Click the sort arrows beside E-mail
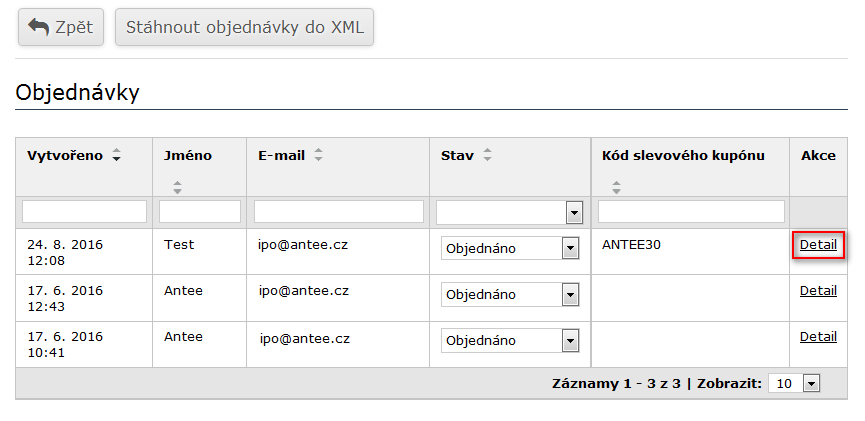Viewport: 865px width, 421px height. pos(318,155)
